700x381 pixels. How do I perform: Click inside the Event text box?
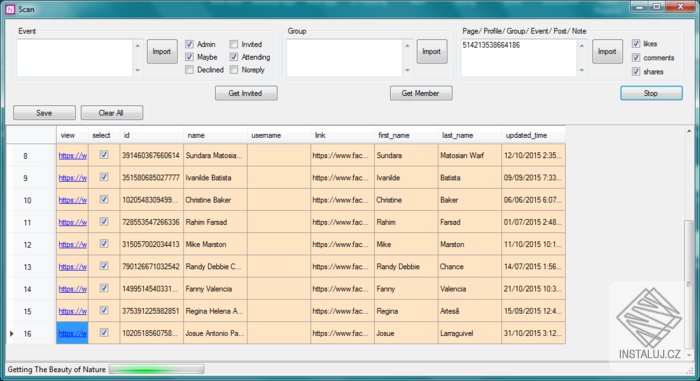pyautogui.click(x=75, y=58)
